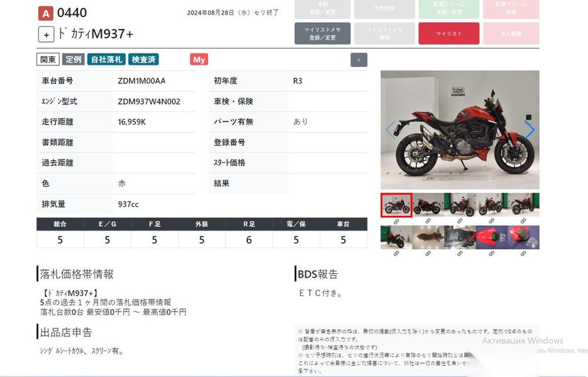This screenshot has width=588, height=377.
Task: Click link icon under third top-row thumbnail
Action: [x=460, y=221]
